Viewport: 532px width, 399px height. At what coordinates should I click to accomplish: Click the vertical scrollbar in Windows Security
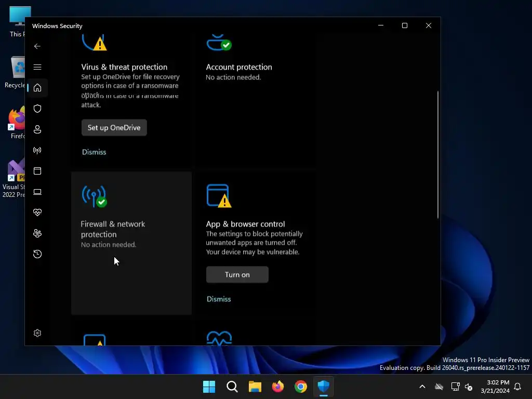click(438, 154)
